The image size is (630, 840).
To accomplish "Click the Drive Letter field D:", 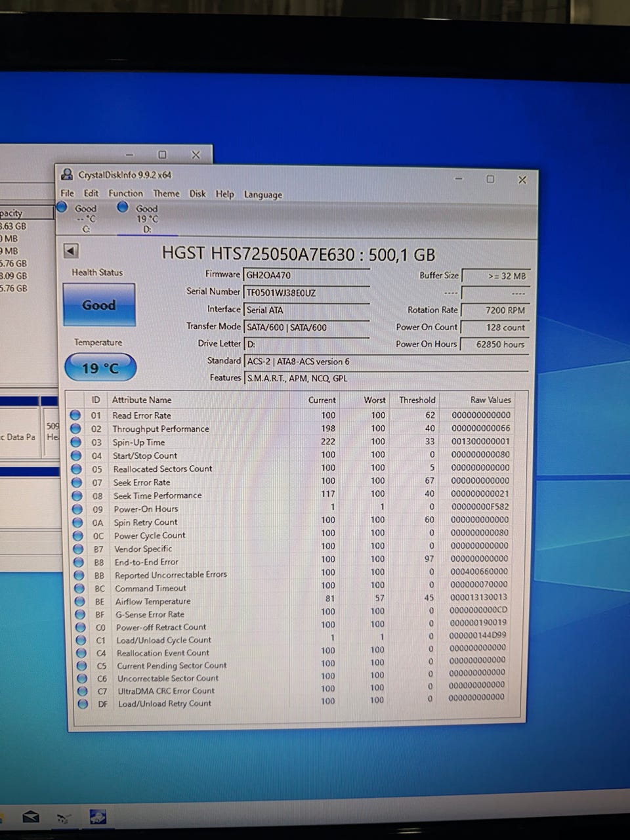I will [307, 344].
